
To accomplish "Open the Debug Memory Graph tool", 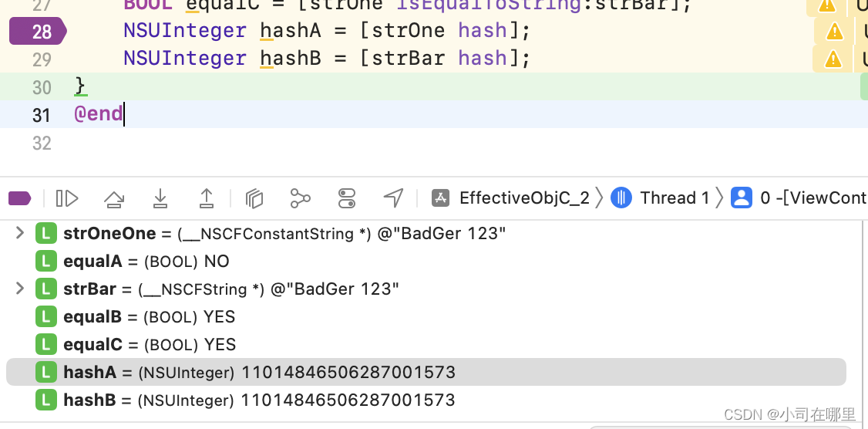I will (x=301, y=199).
